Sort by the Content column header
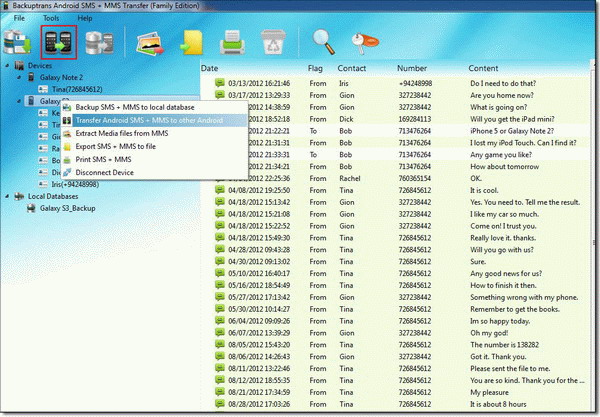Viewport: 600px width, 417px height. tap(483, 68)
